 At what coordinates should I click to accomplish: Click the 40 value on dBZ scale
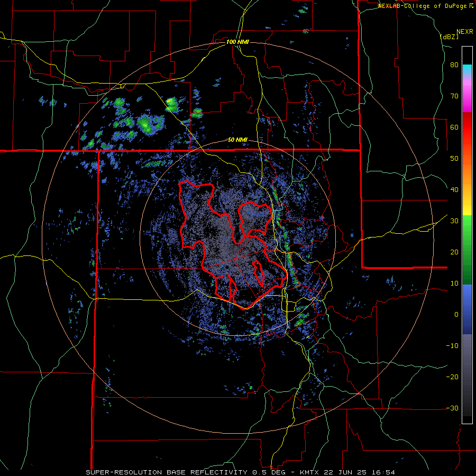454,190
